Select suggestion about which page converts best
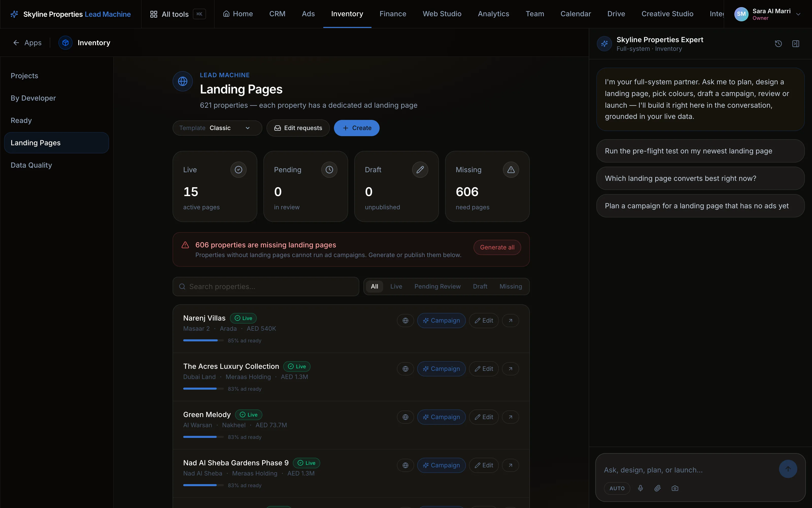This screenshot has width=812, height=508. [700, 178]
